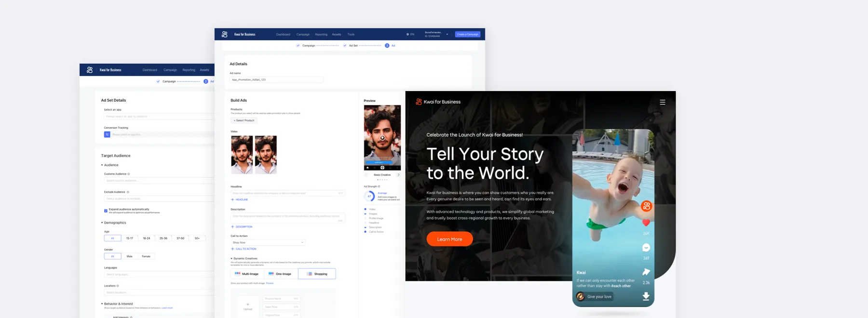Click the Ad Strength info icon

pyautogui.click(x=379, y=186)
